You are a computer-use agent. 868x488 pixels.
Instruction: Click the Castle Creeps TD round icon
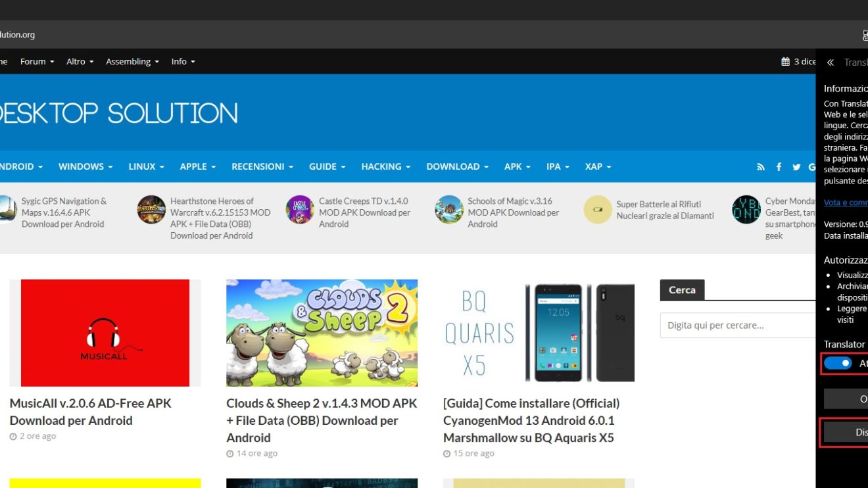(x=300, y=210)
